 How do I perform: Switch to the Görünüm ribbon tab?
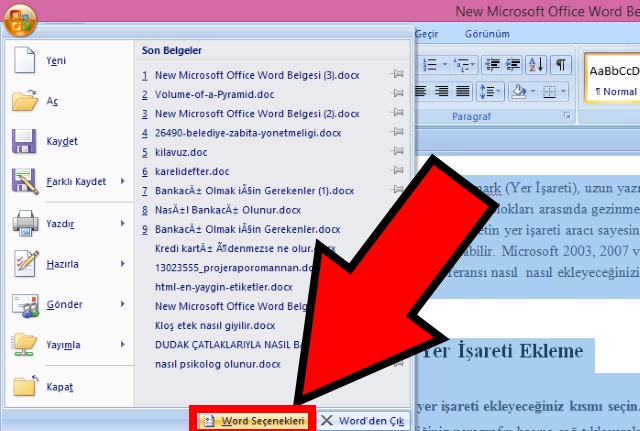[x=487, y=34]
